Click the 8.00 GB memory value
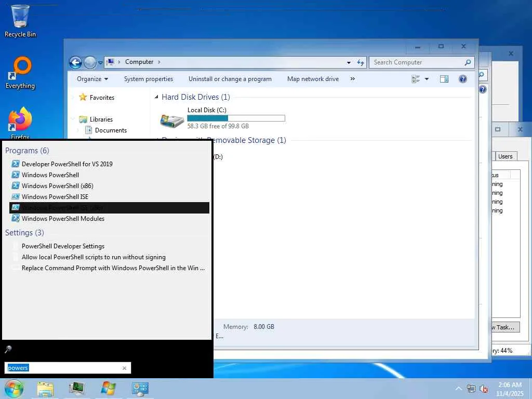This screenshot has height=399, width=532. click(x=263, y=327)
